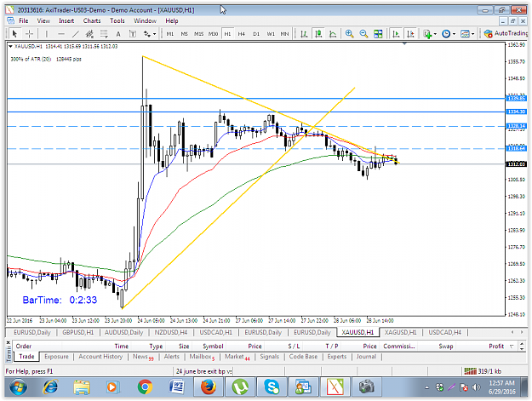Click the connection status 319/1 kb

click(x=483, y=371)
